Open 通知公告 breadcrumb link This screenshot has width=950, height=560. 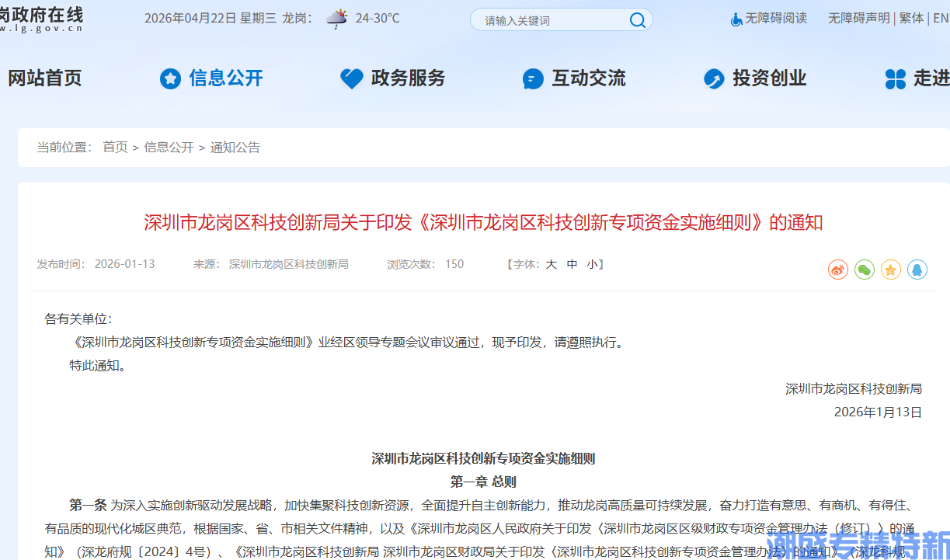pyautogui.click(x=235, y=146)
